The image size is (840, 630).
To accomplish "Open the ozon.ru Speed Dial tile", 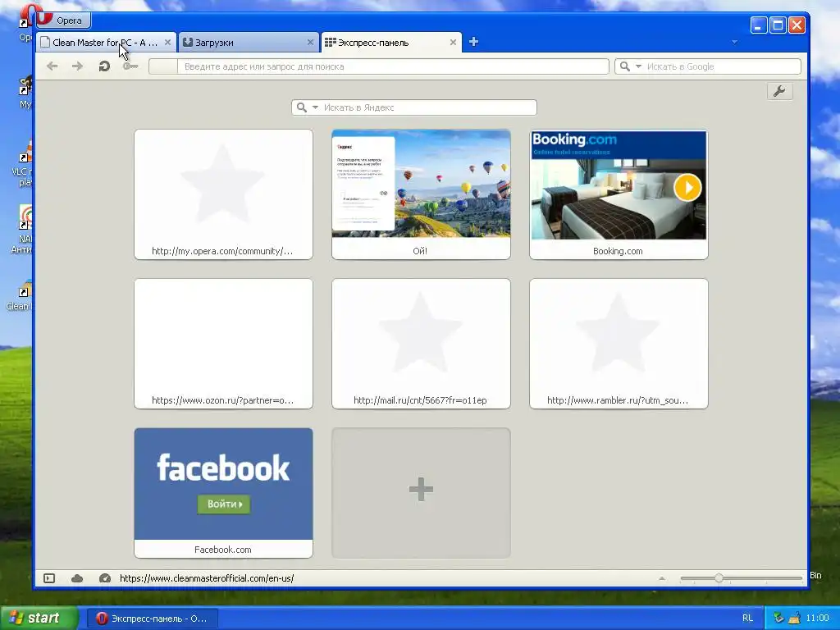I will (223, 344).
